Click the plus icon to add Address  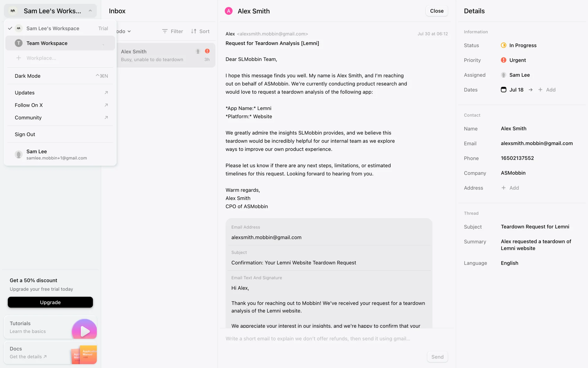pyautogui.click(x=503, y=188)
